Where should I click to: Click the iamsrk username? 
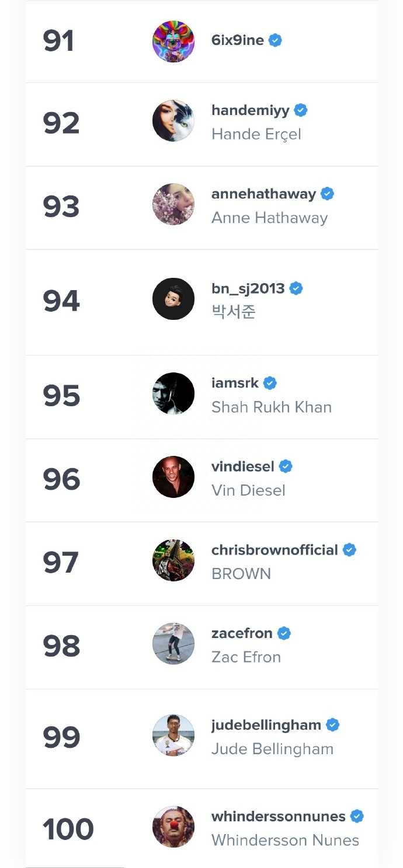(x=235, y=383)
